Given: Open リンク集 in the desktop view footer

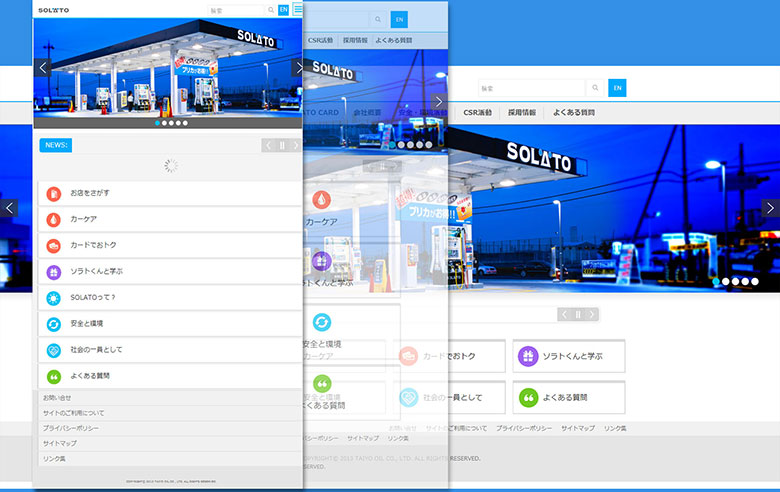Looking at the screenshot, I should pos(615,428).
